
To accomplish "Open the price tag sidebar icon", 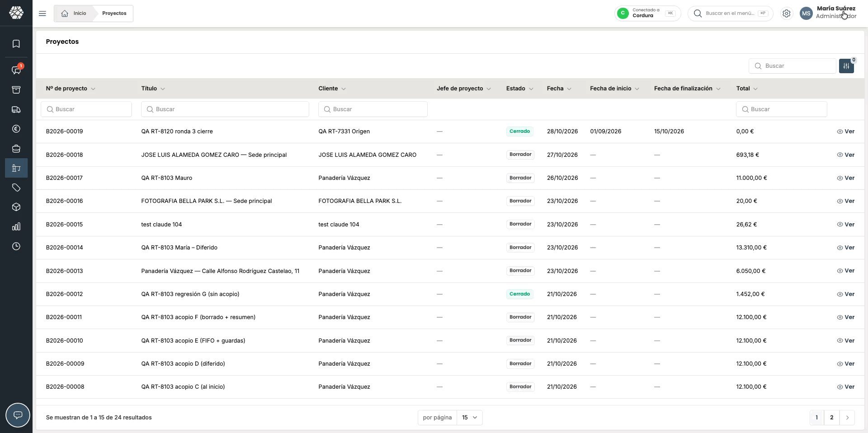I will tap(16, 188).
